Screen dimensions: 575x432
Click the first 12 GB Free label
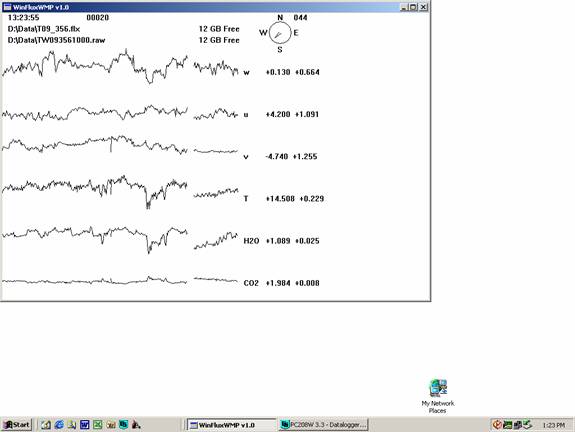click(219, 29)
